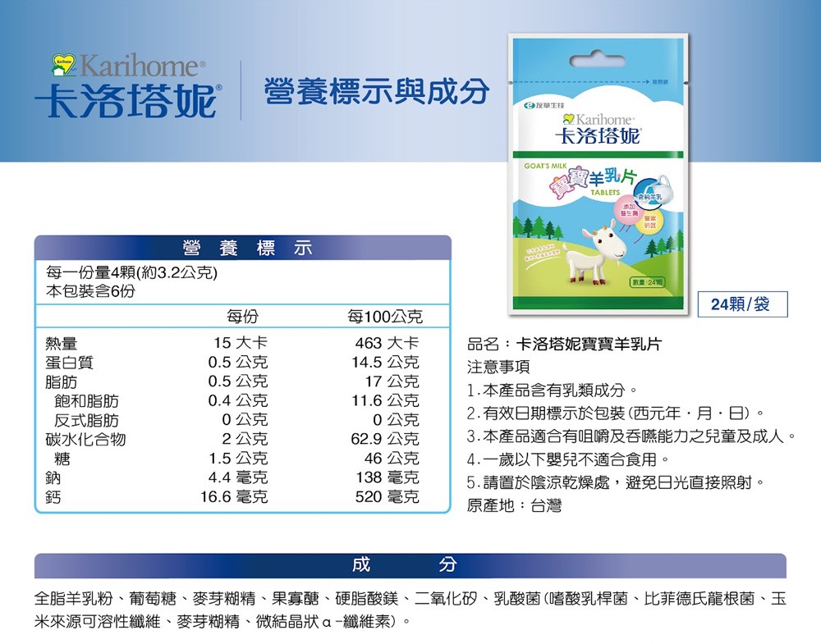The width and height of the screenshot is (821, 644).
Task: Click the 62.9 公克 carbohydrate value
Action: [385, 438]
